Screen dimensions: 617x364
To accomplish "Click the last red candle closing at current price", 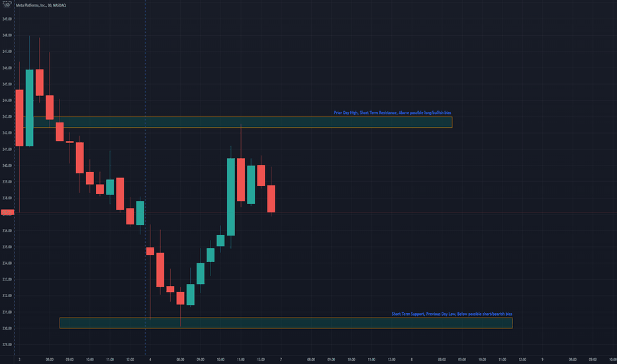I will [271, 199].
